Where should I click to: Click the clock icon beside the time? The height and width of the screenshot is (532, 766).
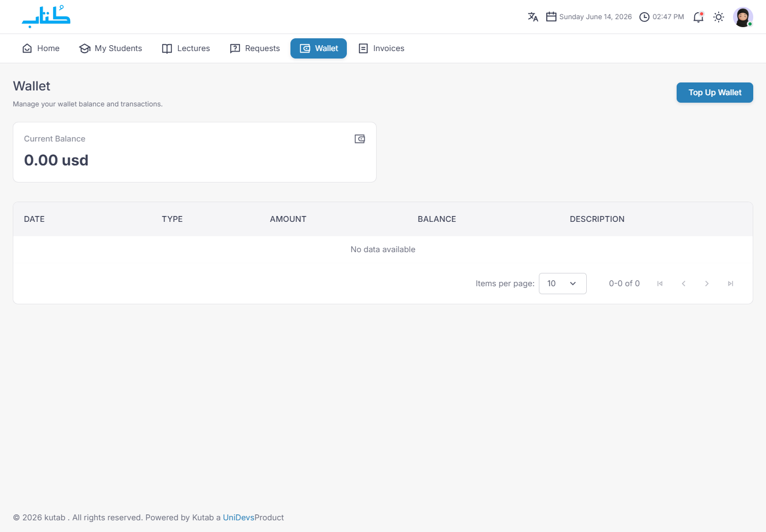644,17
